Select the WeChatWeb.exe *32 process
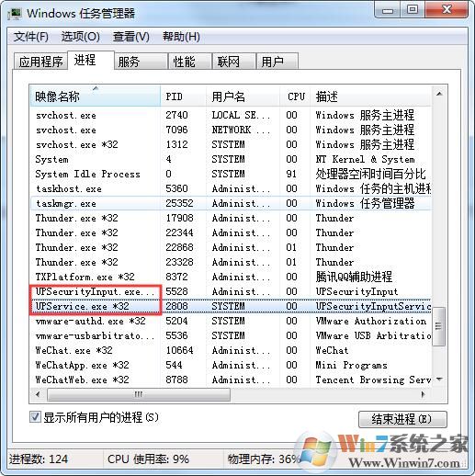 coord(231,380)
